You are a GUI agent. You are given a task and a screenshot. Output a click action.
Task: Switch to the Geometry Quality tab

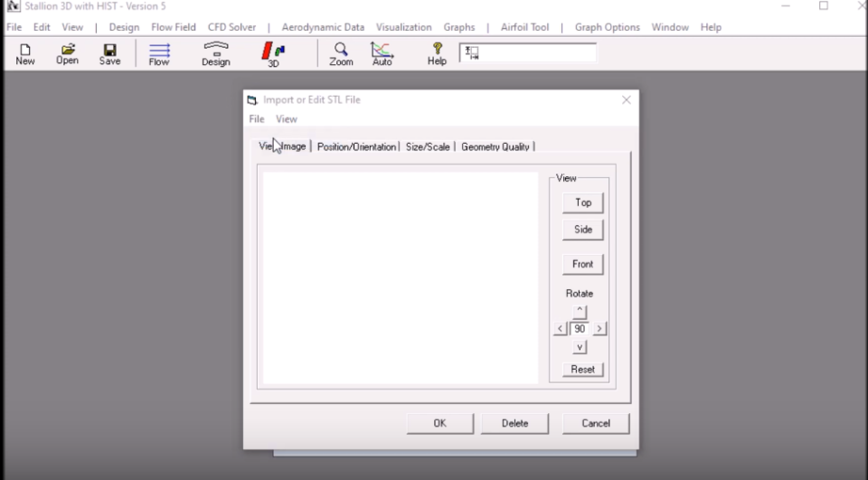click(x=495, y=146)
